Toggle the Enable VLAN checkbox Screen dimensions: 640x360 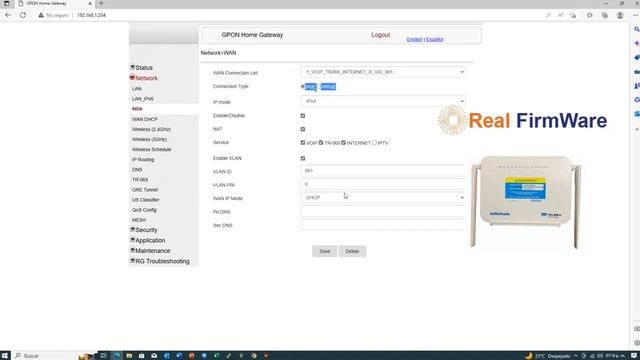pos(303,158)
